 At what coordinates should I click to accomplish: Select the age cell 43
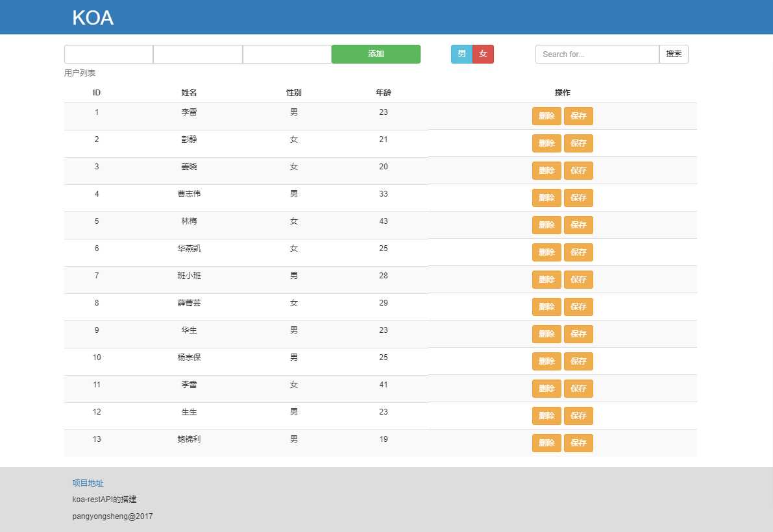coord(384,221)
